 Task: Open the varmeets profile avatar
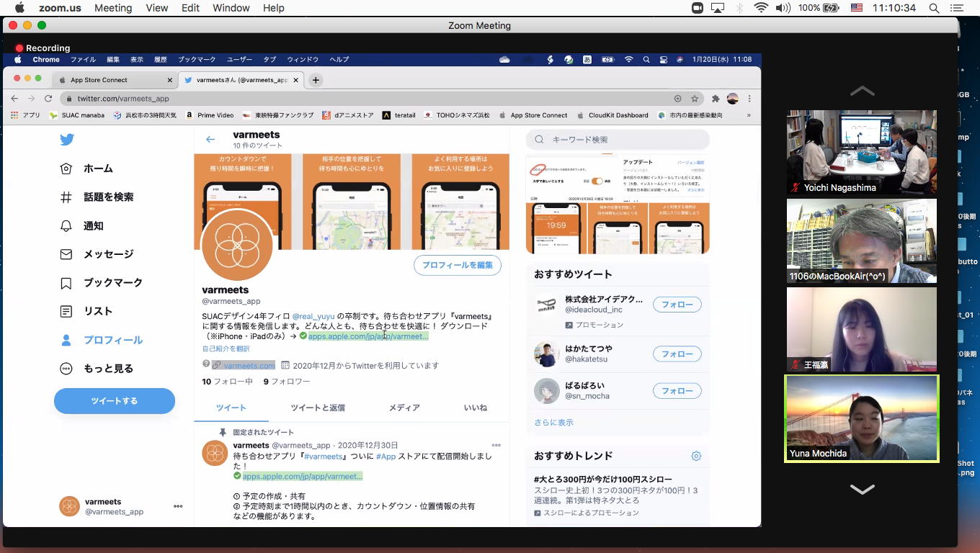click(x=237, y=246)
